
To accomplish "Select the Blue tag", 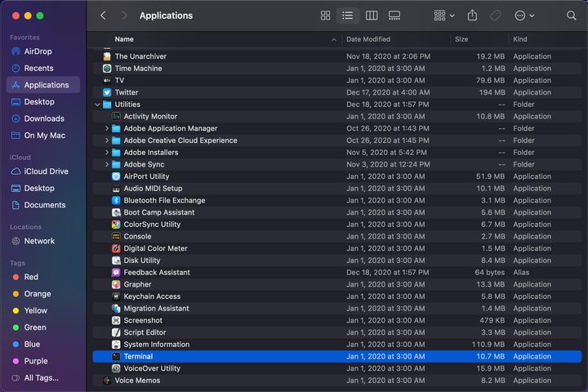I will pyautogui.click(x=43, y=345).
